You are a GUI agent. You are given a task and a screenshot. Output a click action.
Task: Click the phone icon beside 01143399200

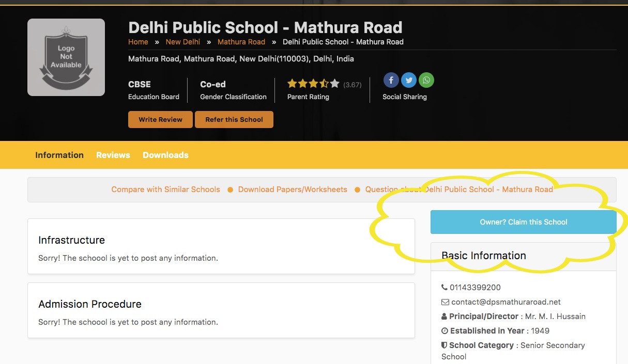tap(445, 287)
